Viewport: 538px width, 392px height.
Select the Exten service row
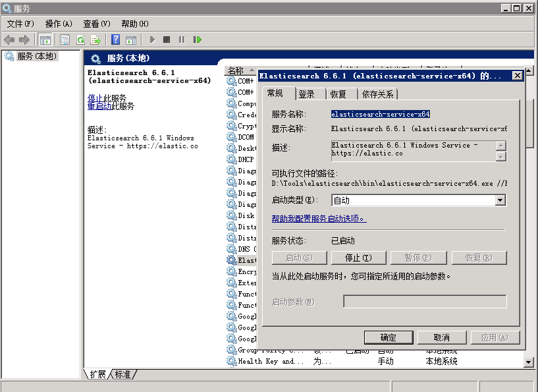(241, 283)
